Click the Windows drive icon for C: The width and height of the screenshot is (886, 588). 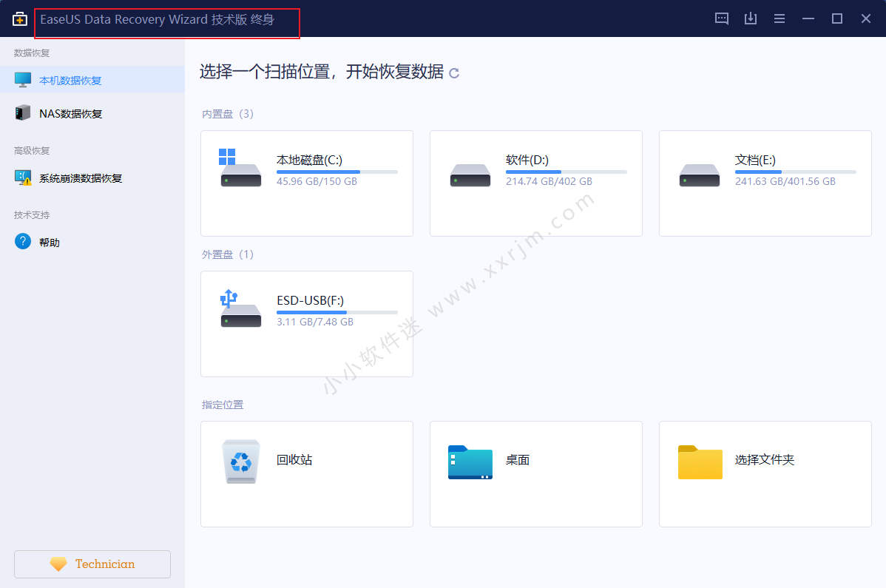coord(240,168)
